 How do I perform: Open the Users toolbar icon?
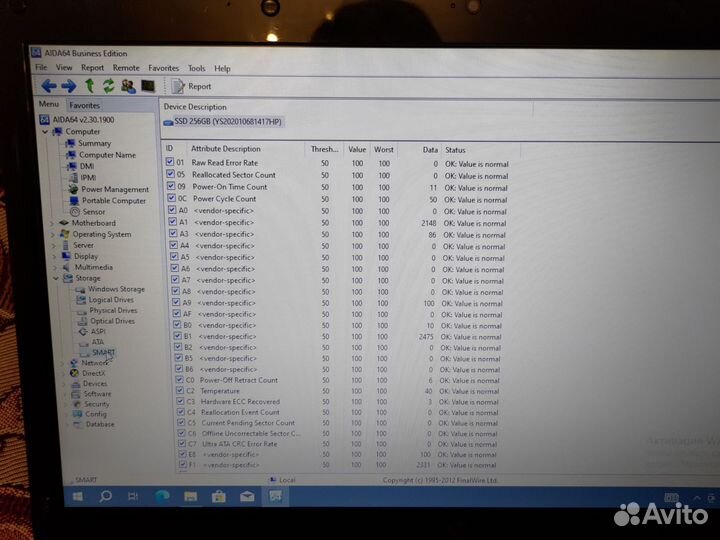(128, 86)
